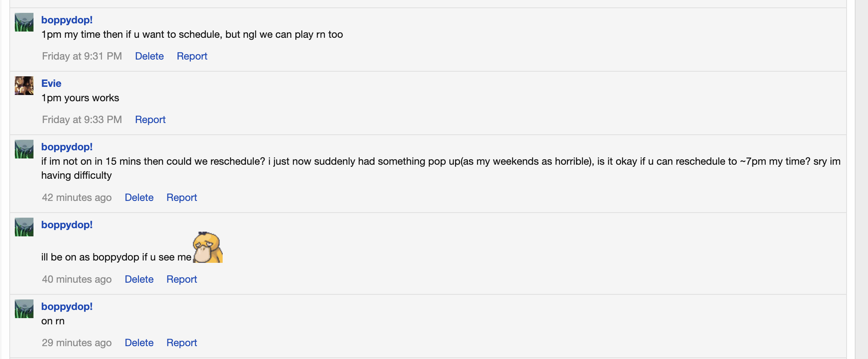Delete the Friday 9:31 PM comment

click(x=149, y=56)
